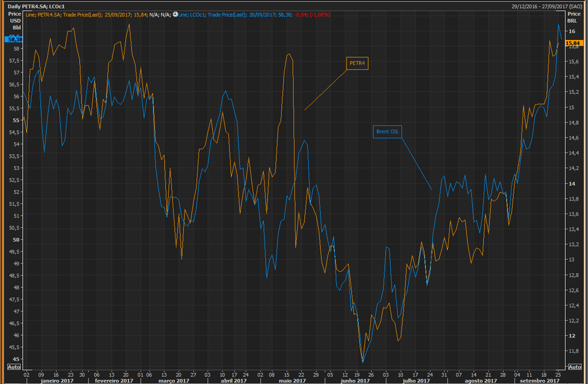
Task: Click the clock icon before LCOc1 legend
Action: point(175,15)
